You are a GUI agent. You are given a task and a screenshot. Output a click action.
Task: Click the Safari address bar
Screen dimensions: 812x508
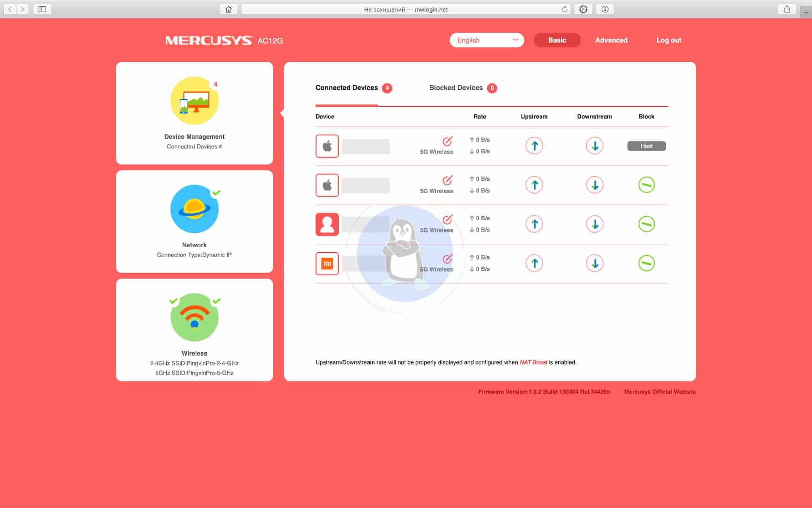click(x=405, y=9)
